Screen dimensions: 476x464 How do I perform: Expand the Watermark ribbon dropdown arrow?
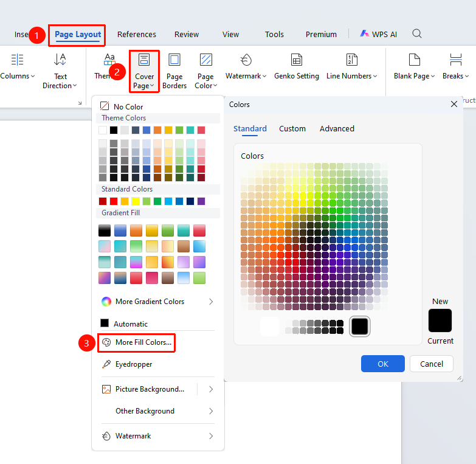click(264, 76)
